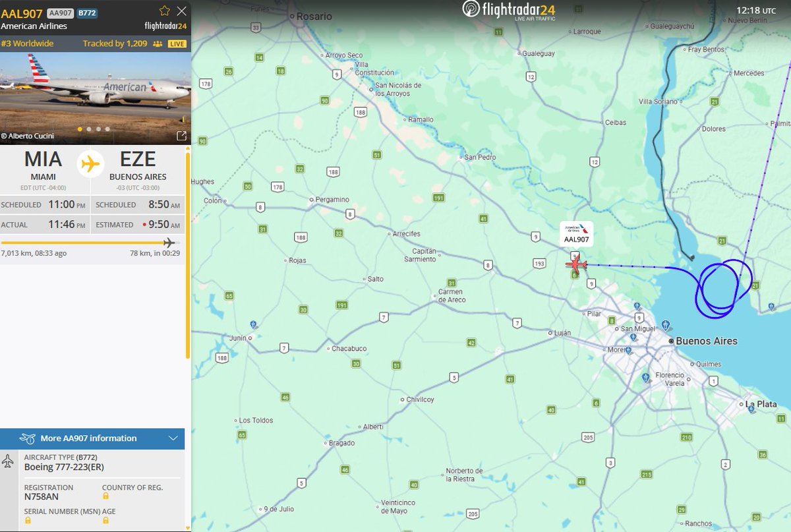Click the aircraft silhouette icon beside Aircraft Type
Image resolution: width=791 pixels, height=532 pixels.
click(8, 461)
